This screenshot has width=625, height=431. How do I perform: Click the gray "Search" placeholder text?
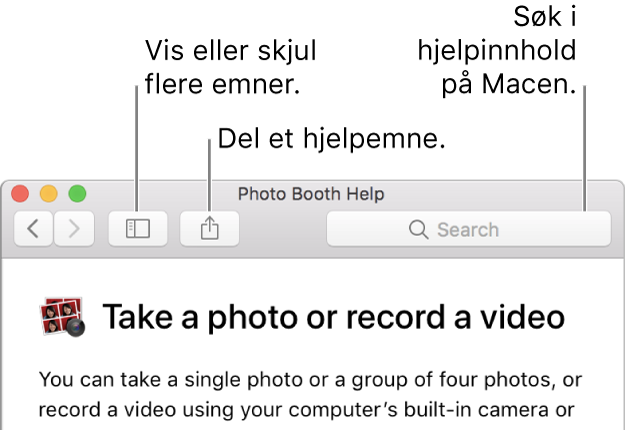tap(468, 230)
